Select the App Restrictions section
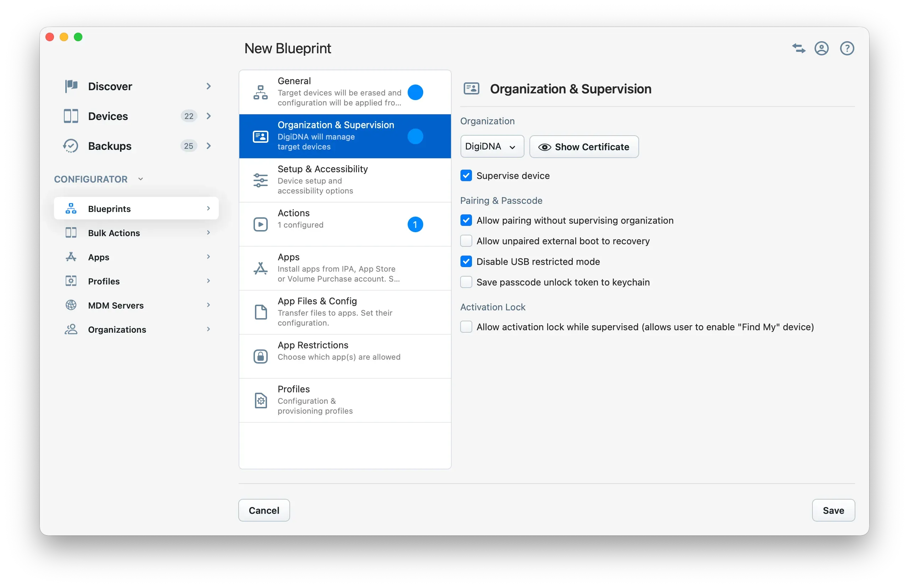The height and width of the screenshot is (588, 909). (345, 356)
